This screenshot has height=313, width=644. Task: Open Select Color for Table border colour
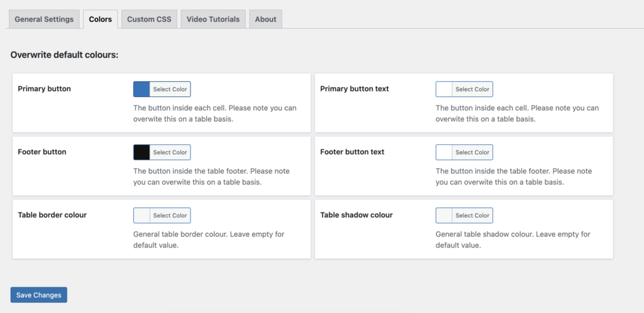pos(170,215)
